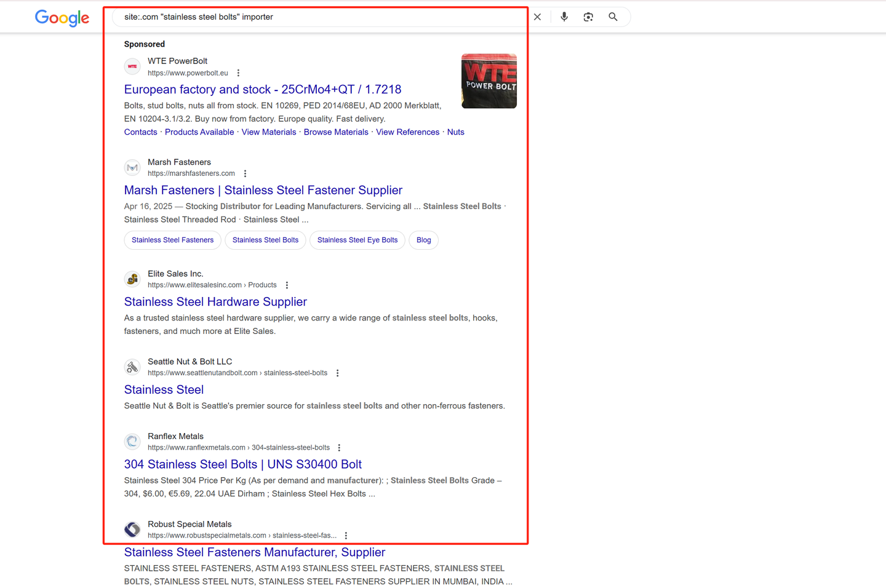886x588 pixels.
Task: Click the powerbolt.eu URL text
Action: coord(188,73)
